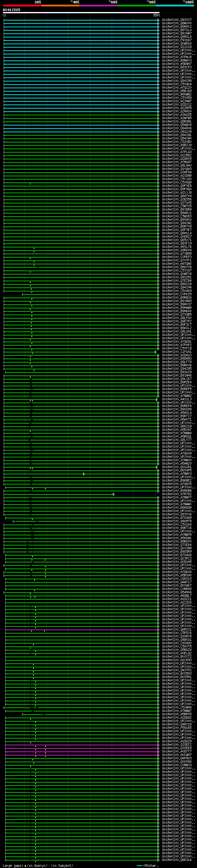Click the UniRef100_Q94IM9 label
This screenshot has width=197, height=868.
click(x=176, y=81)
